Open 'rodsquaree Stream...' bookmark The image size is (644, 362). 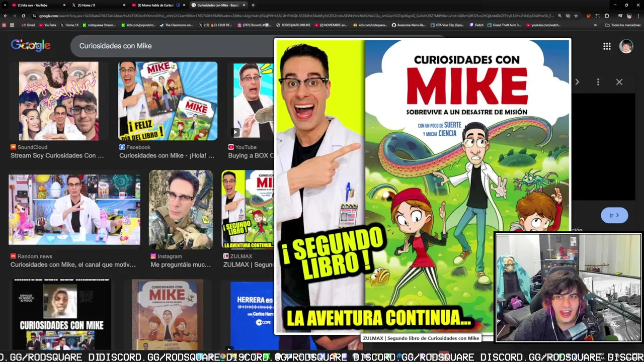(x=99, y=25)
